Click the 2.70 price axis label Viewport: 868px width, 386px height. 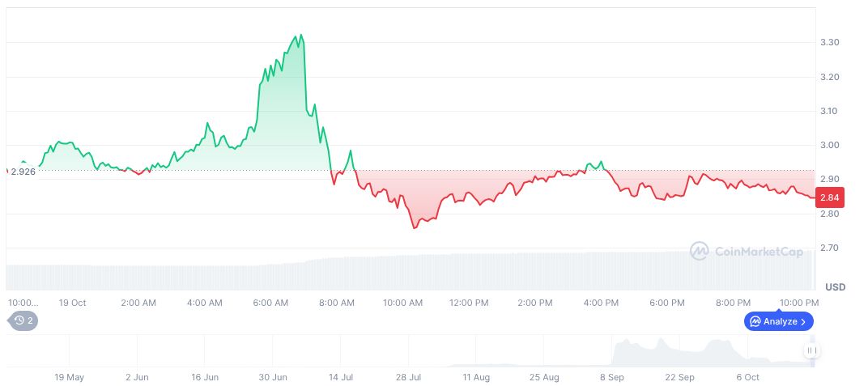point(829,248)
